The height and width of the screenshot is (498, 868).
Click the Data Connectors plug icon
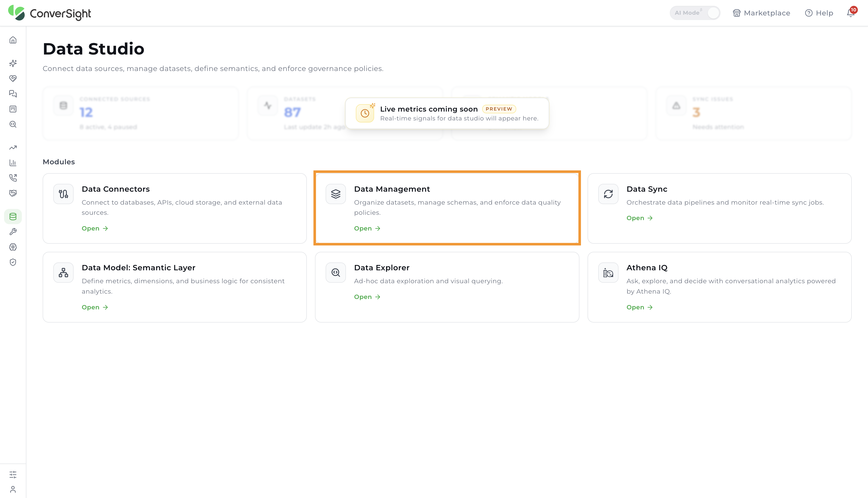coord(63,194)
